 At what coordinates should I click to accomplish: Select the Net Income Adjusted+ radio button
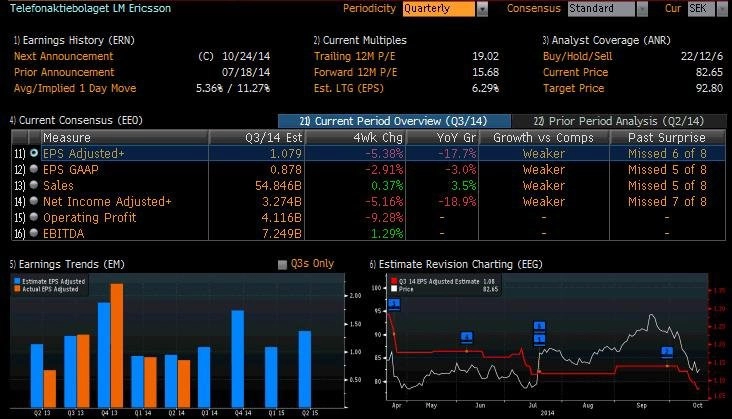tap(34, 201)
